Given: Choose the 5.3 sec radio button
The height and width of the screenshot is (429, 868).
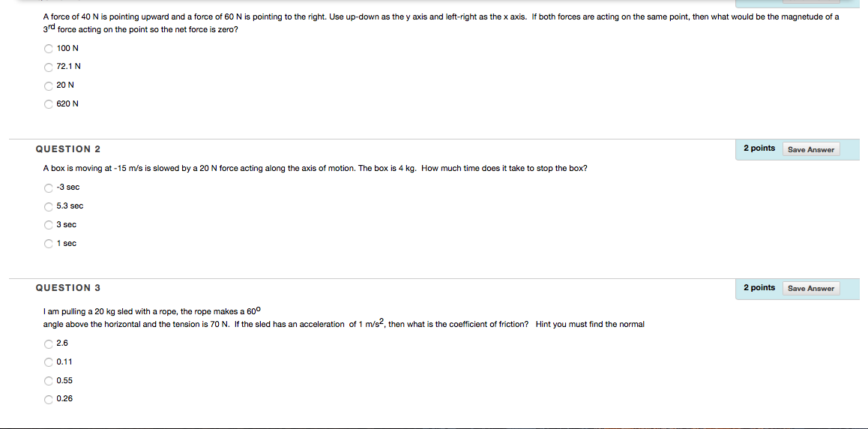Looking at the screenshot, I should (49, 206).
